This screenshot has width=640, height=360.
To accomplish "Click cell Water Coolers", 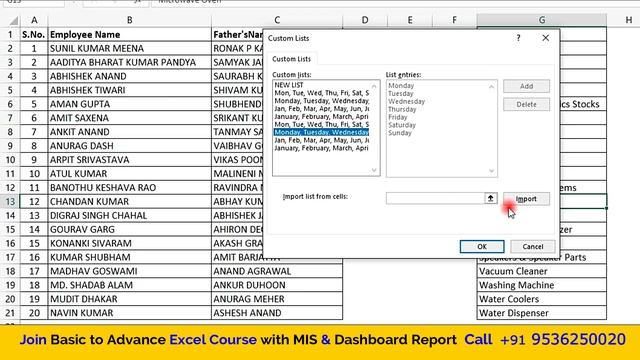I will point(542,299).
